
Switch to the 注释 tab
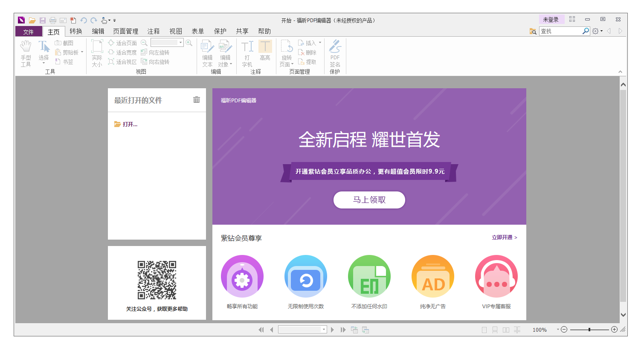point(154,31)
